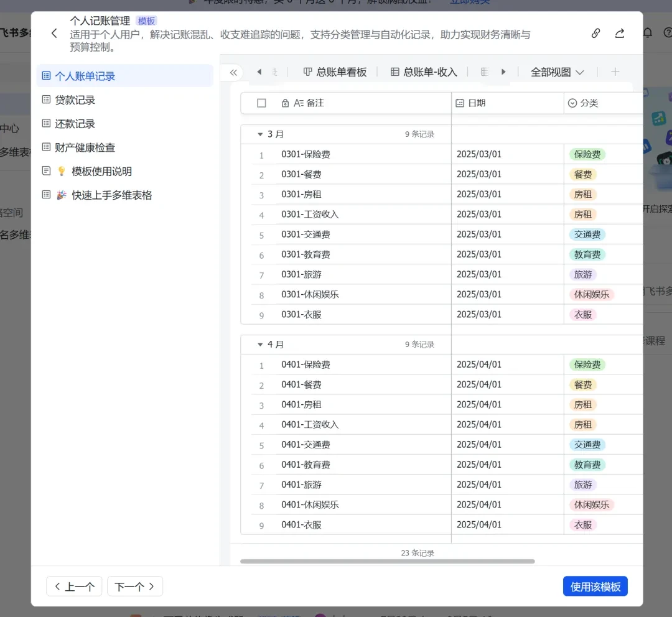The height and width of the screenshot is (617, 672).
Task: Tick the select-all checkbox in the table header
Action: point(261,103)
